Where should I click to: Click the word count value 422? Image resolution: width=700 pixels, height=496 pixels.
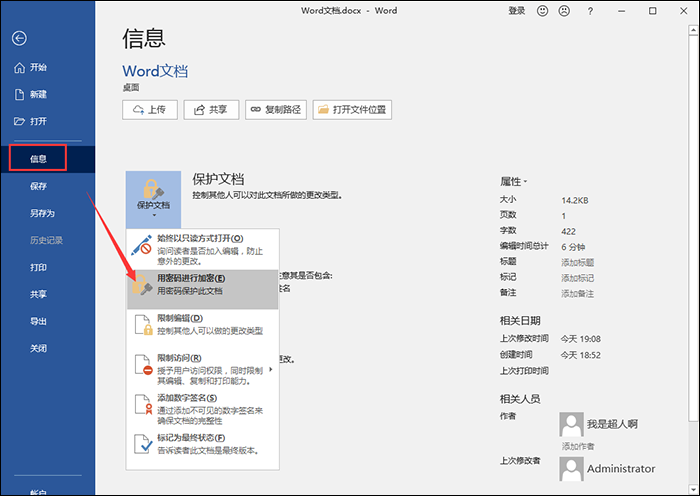(x=568, y=231)
